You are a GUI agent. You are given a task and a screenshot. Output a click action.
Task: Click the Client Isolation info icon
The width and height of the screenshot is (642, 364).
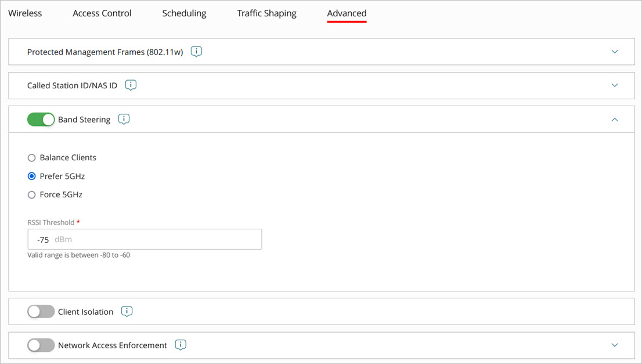pos(127,311)
